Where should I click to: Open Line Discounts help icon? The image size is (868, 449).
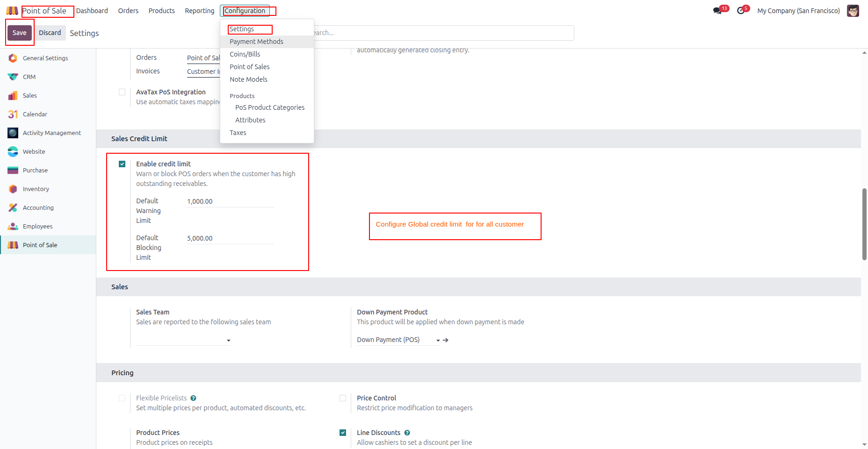click(x=407, y=433)
